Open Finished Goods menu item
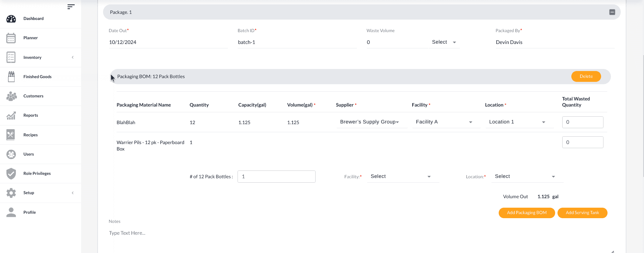The image size is (644, 253). tap(38, 77)
